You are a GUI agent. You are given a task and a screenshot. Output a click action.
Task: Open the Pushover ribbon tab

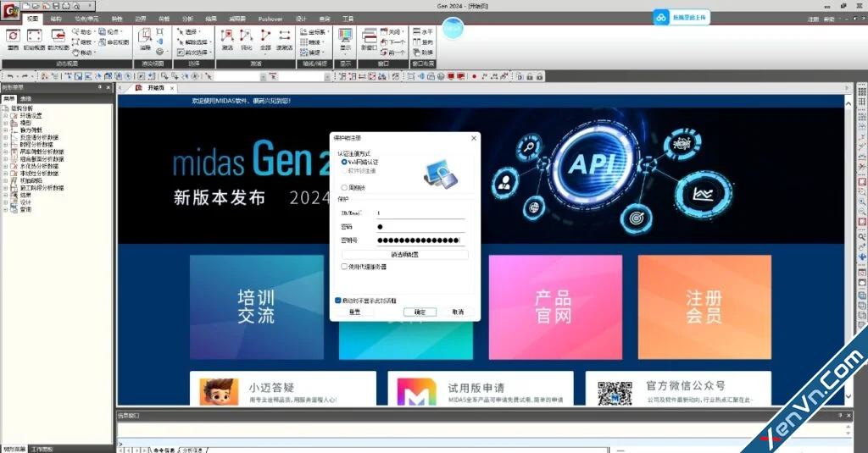270,19
